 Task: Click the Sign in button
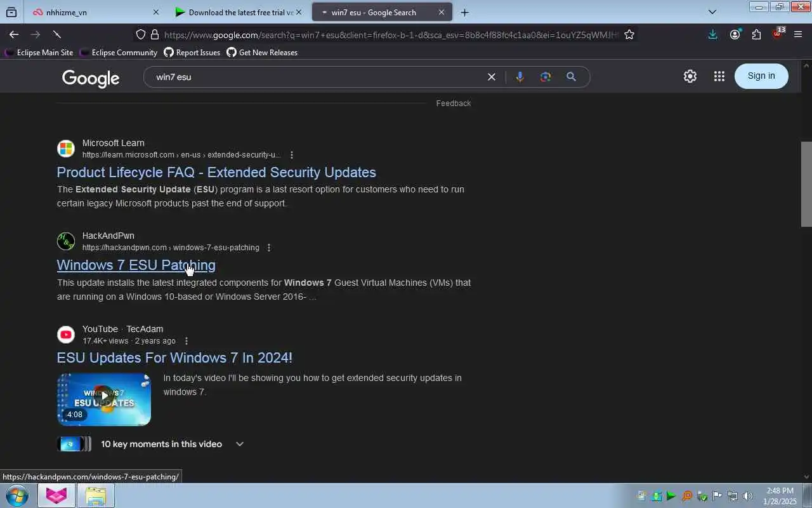[761, 76]
